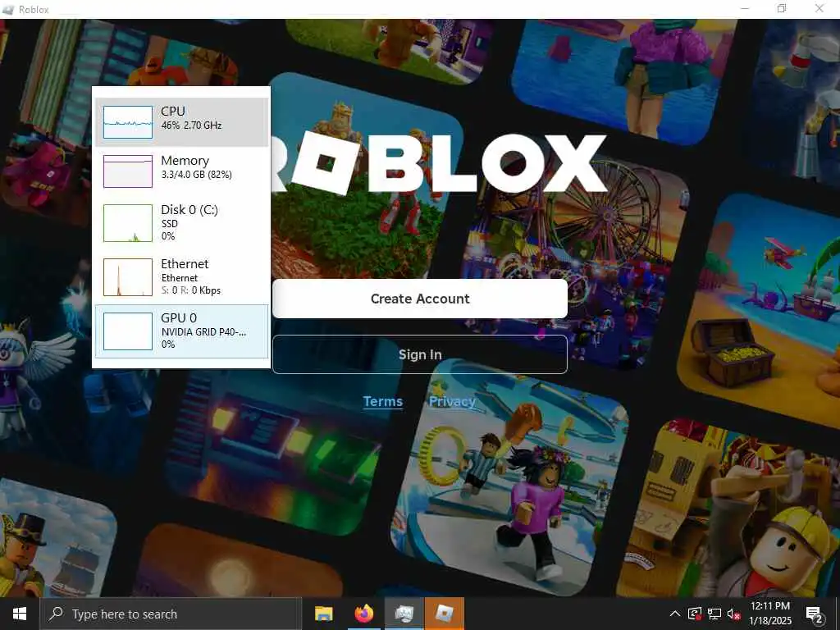
Task: Click the CPU usage mini graph
Action: click(x=127, y=122)
